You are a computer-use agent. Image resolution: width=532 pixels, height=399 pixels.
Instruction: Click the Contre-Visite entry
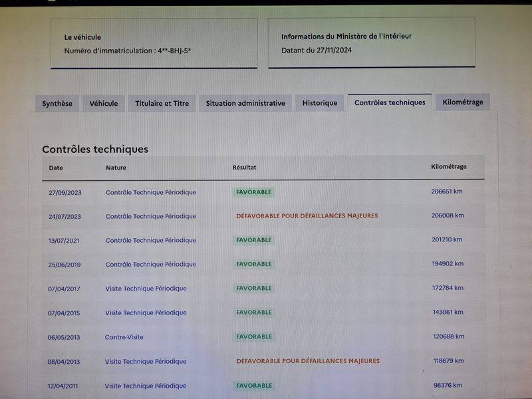click(124, 337)
